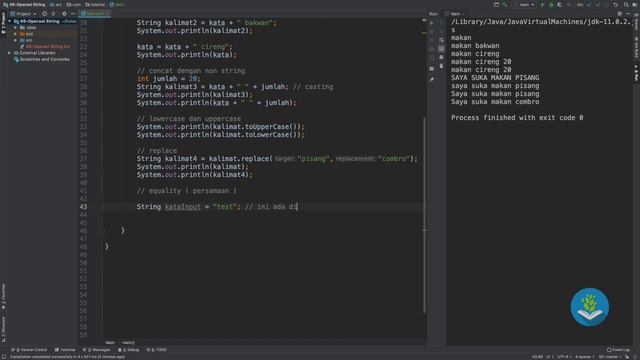
Task: Open Run panel settings gear
Action: point(620,13)
